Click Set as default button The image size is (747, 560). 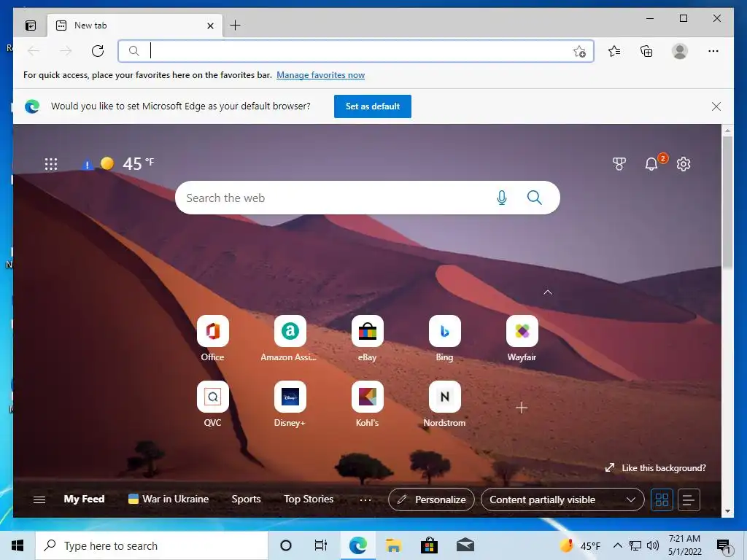(x=373, y=106)
